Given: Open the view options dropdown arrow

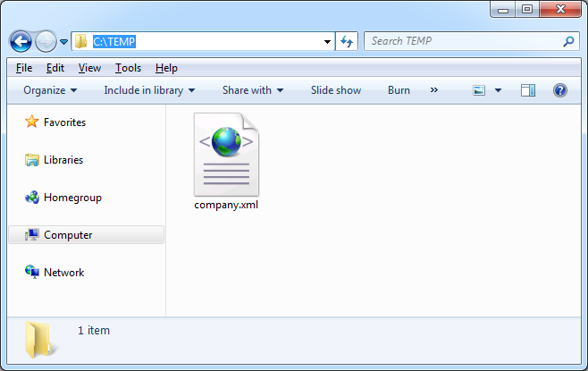Looking at the screenshot, I should click(498, 90).
